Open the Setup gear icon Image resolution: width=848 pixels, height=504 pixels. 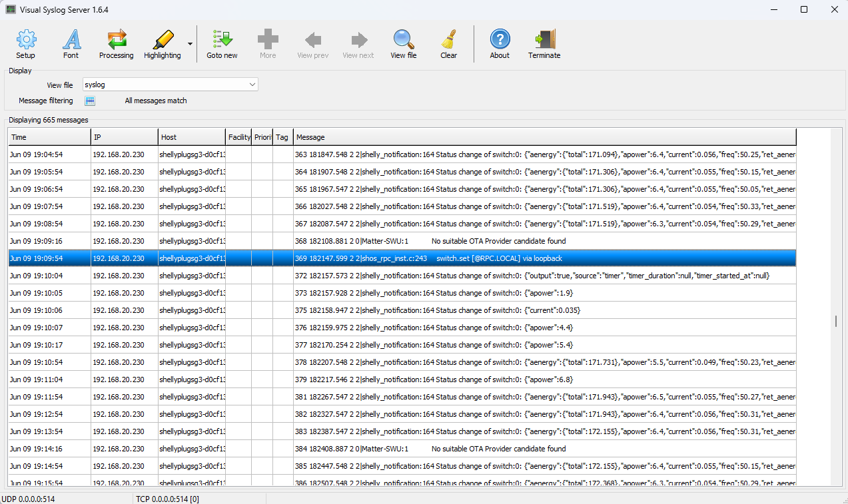pos(25,45)
